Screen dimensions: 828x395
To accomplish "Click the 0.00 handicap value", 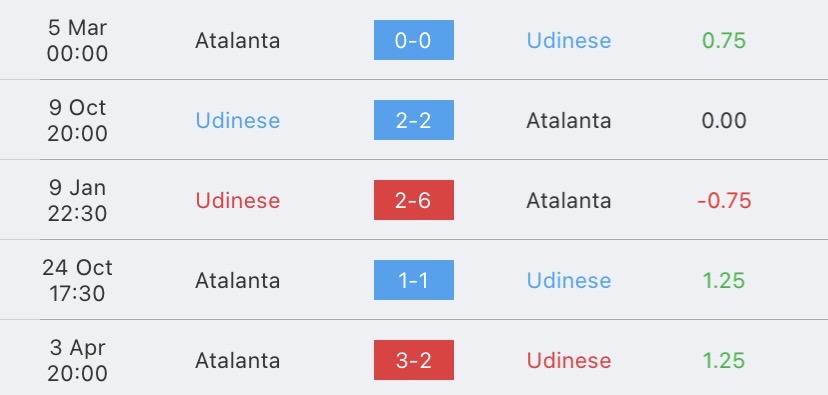I will (x=724, y=120).
